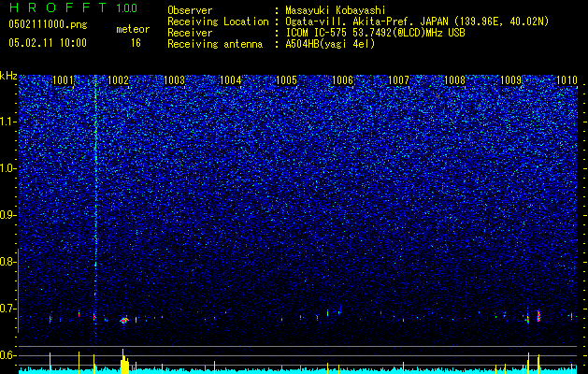Click the kHz axis unit label

8,76
